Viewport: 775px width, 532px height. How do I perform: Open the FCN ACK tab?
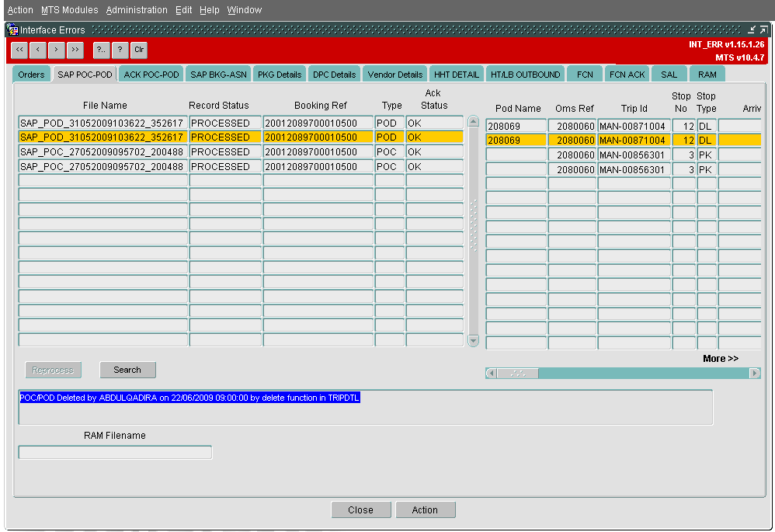[x=627, y=75]
